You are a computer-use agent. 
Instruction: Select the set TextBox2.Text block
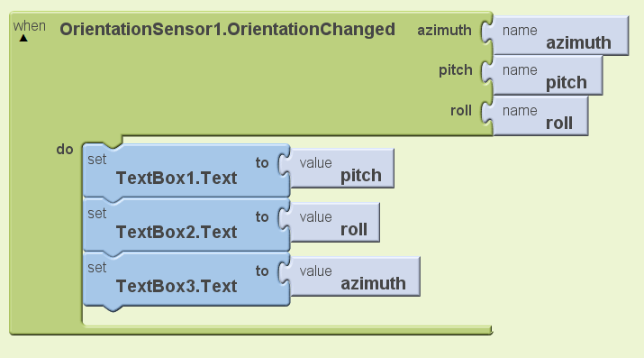pos(186,225)
